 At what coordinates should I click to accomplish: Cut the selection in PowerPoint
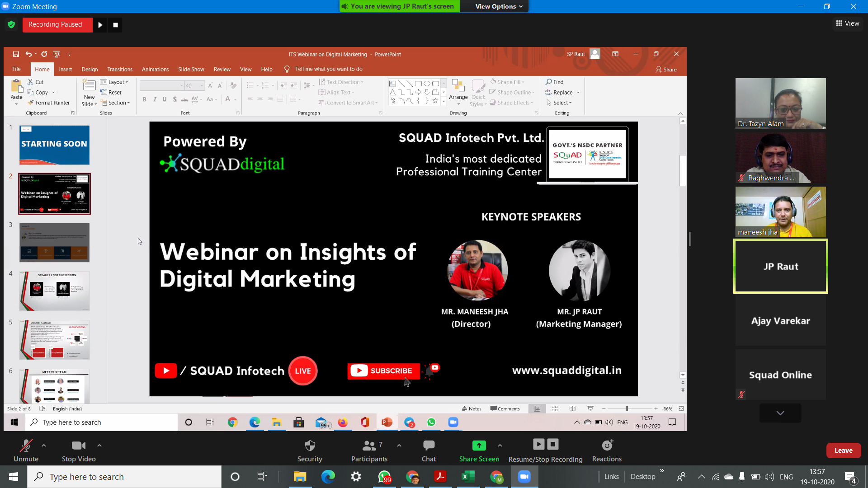[x=36, y=82]
